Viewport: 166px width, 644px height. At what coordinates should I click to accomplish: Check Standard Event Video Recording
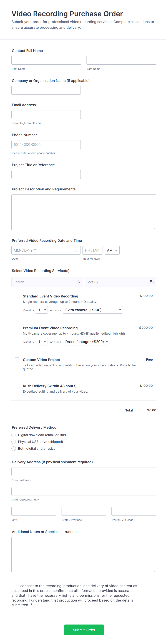(x=17, y=296)
